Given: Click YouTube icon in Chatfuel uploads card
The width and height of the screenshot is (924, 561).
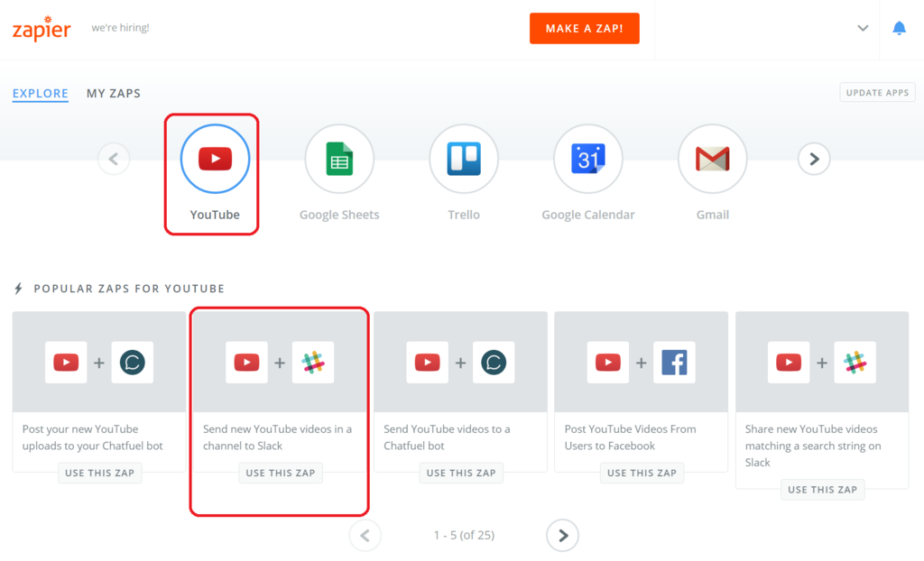Looking at the screenshot, I should pyautogui.click(x=66, y=362).
